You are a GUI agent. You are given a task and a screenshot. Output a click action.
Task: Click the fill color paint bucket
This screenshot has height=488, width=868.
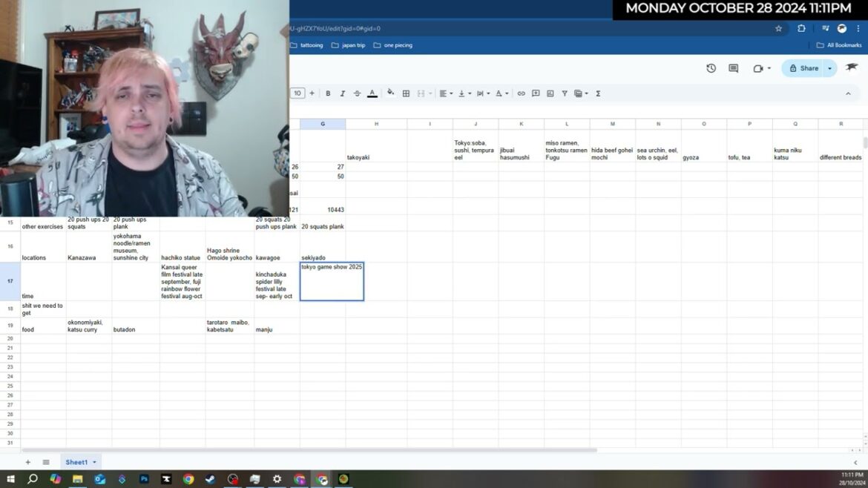click(x=391, y=93)
